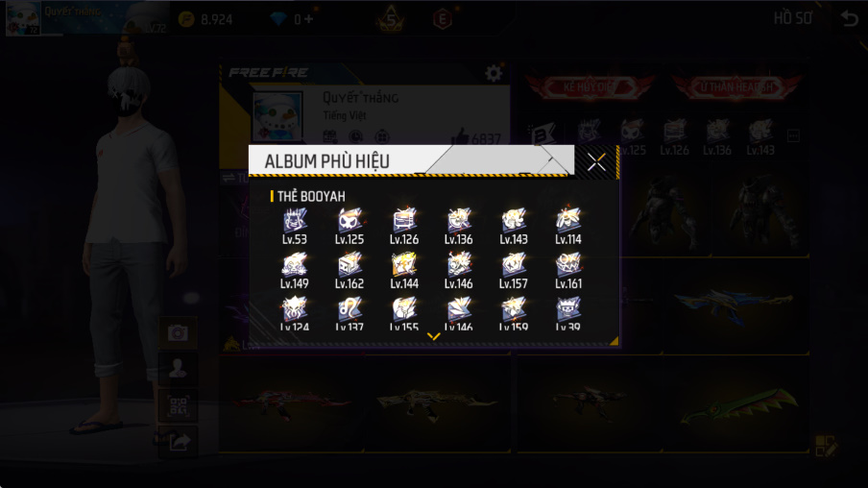Click the share arrow button
868x488 pixels.
178,442
